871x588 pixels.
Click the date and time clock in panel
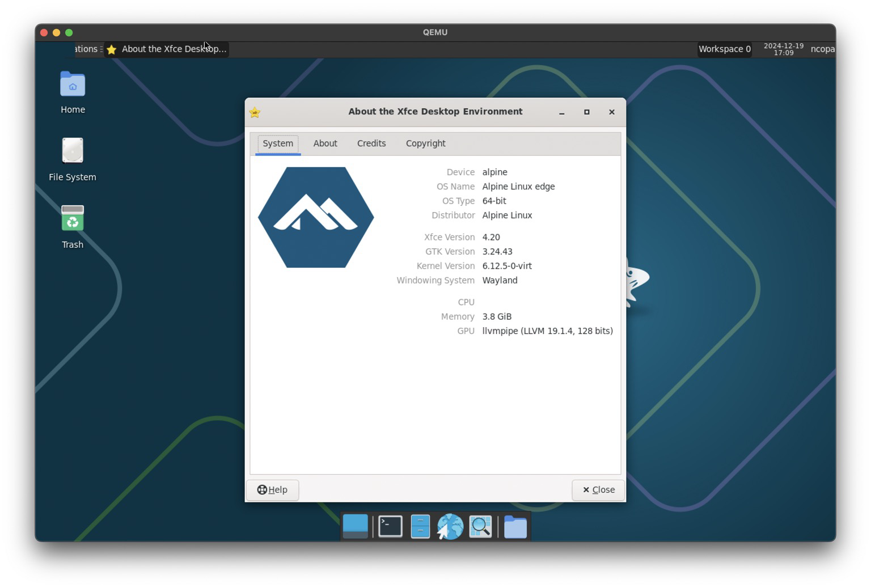(x=784, y=49)
